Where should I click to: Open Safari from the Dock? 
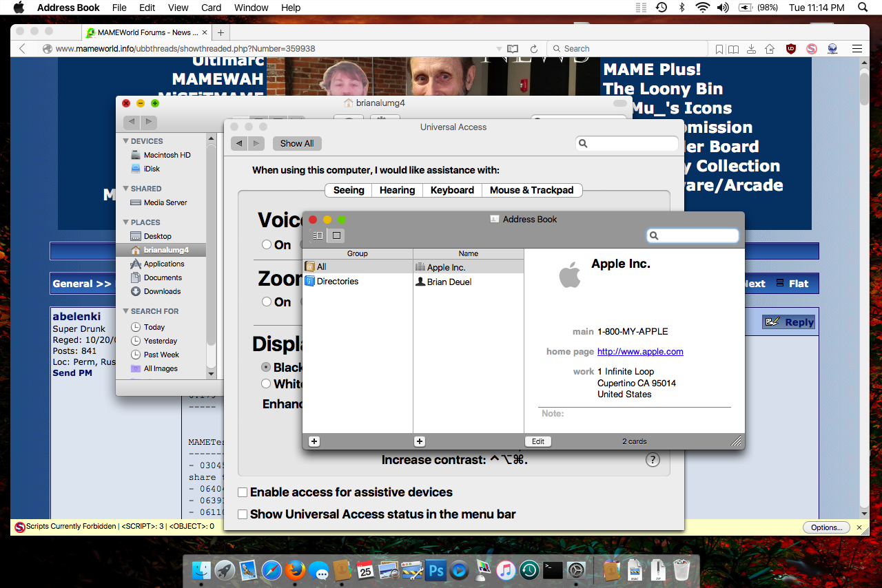click(271, 570)
